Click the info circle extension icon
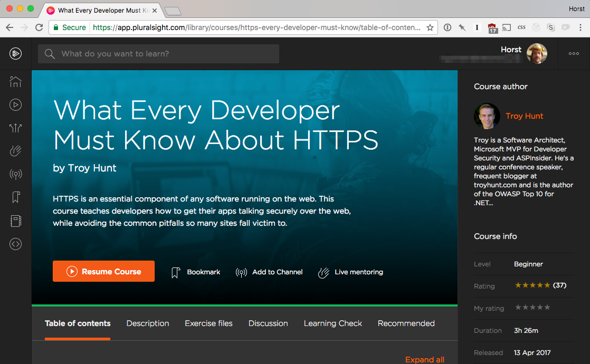 coord(448,27)
